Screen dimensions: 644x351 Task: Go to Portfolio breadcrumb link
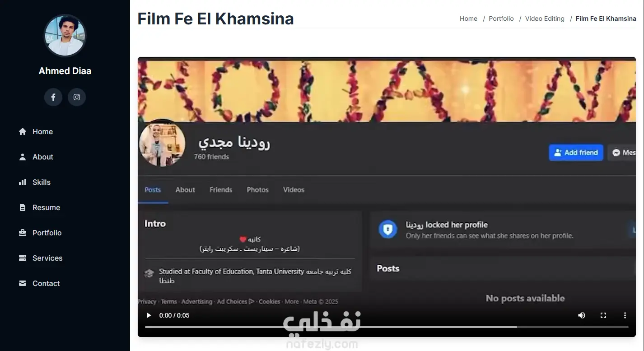[501, 19]
